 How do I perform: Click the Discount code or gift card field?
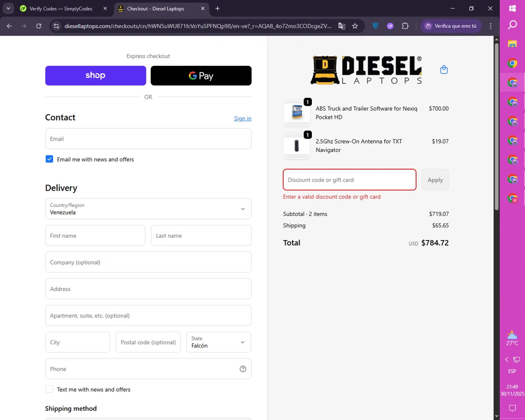(350, 180)
